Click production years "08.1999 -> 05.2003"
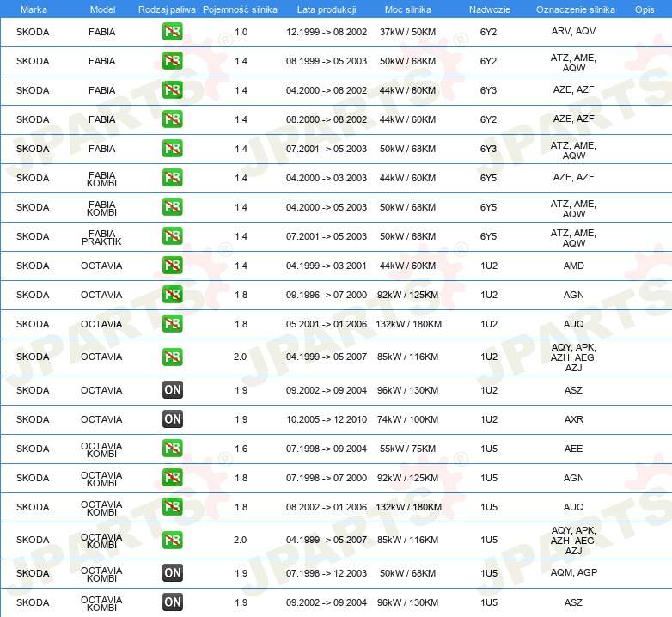672x617 pixels. point(327,61)
